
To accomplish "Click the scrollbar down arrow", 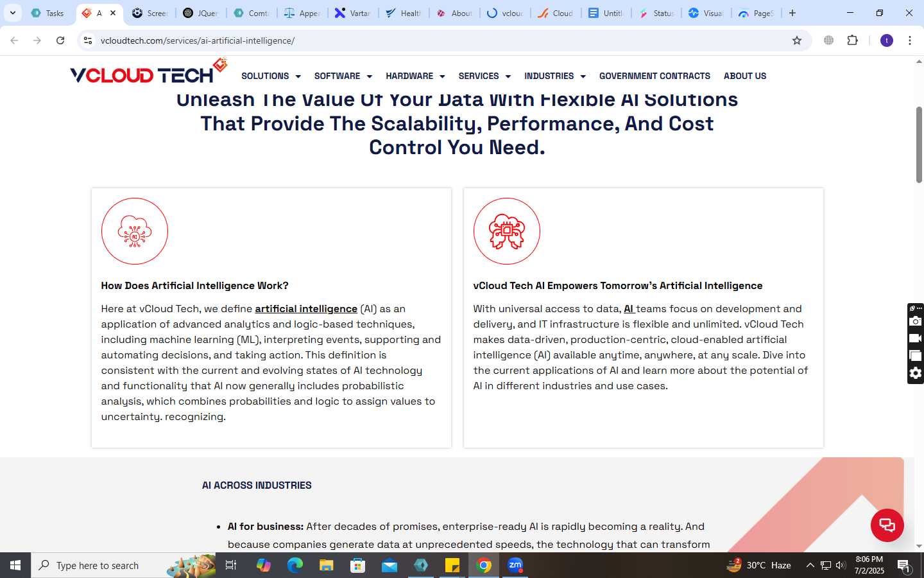I will click(x=919, y=546).
